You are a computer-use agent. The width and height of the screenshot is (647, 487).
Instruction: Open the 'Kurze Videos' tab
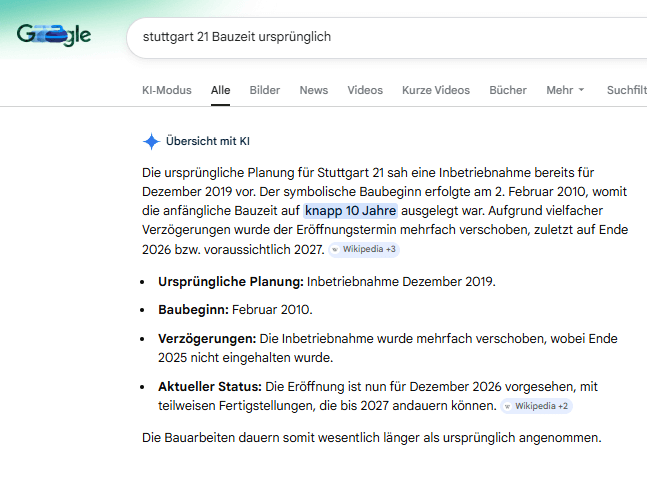click(435, 90)
